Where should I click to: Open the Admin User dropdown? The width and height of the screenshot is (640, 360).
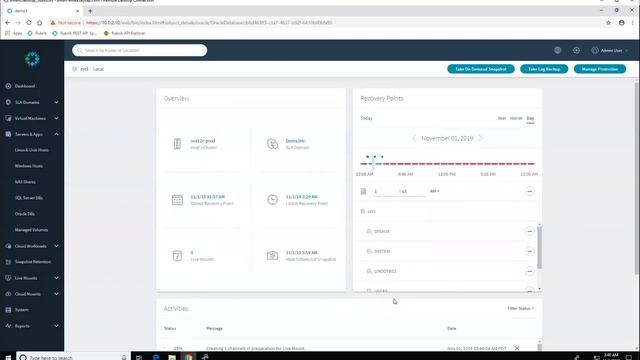(610, 51)
